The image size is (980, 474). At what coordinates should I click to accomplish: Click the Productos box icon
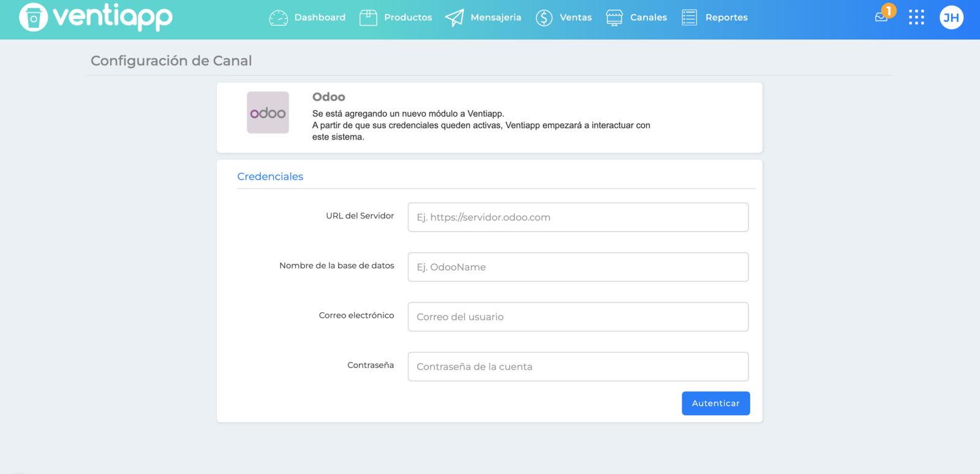tap(368, 18)
